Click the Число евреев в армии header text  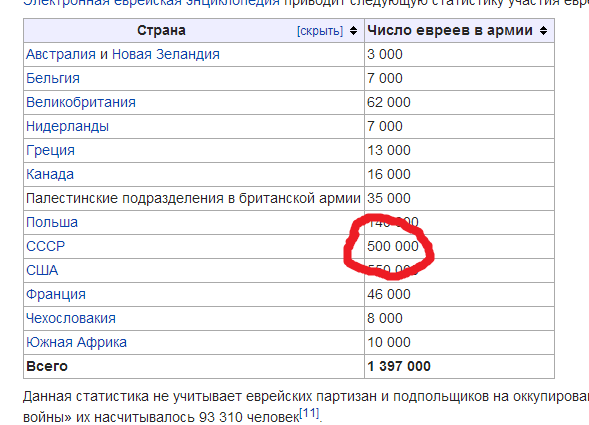450,30
